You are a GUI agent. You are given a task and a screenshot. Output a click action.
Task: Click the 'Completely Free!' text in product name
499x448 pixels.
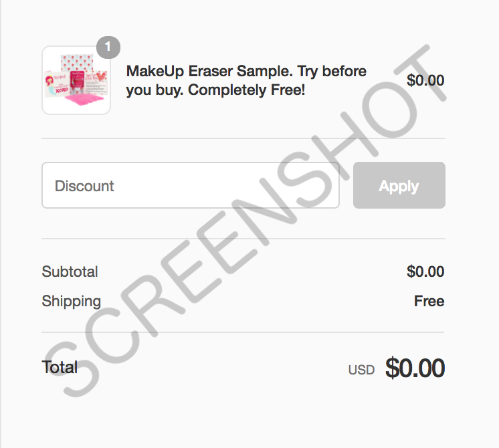pos(246,90)
